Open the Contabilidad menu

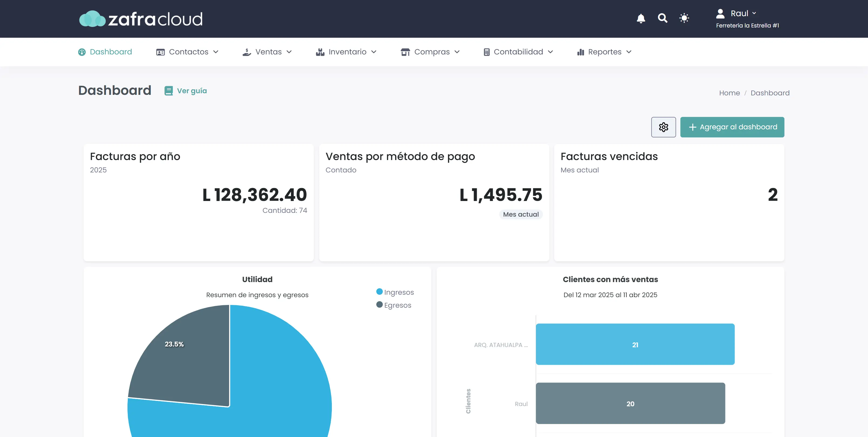[518, 52]
